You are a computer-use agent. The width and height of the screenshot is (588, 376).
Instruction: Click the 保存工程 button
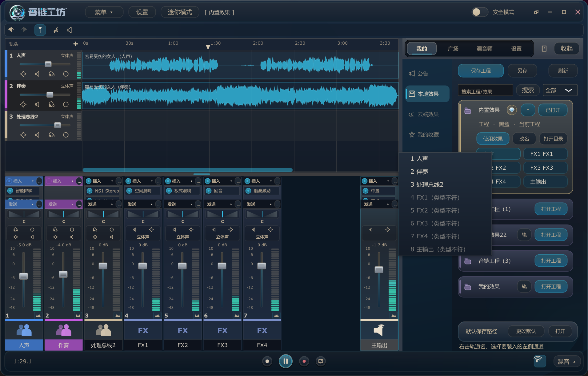tap(481, 71)
